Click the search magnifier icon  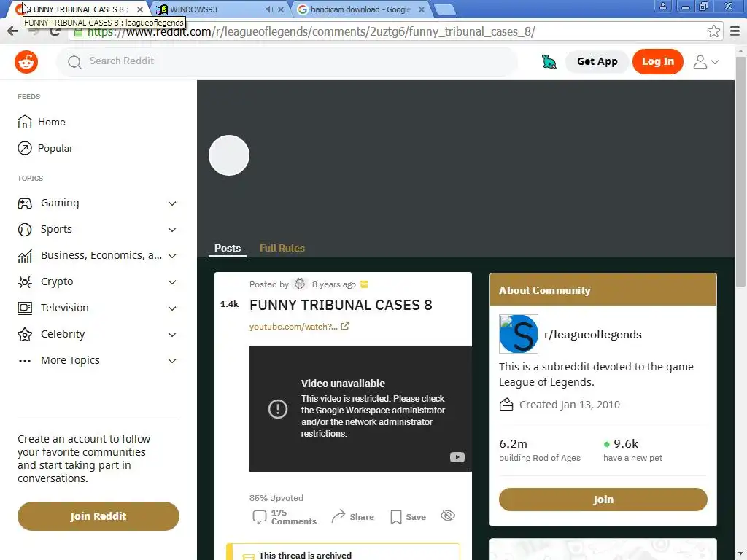click(74, 62)
